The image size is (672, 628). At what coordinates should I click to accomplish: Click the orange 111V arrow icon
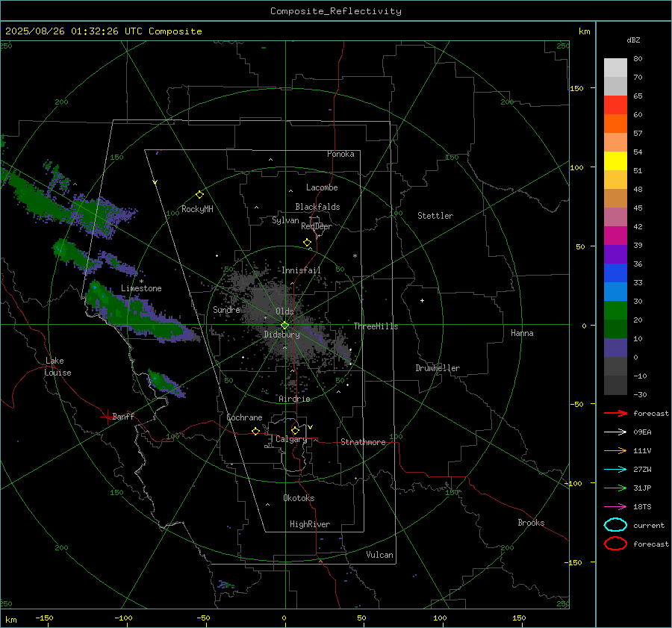(615, 450)
